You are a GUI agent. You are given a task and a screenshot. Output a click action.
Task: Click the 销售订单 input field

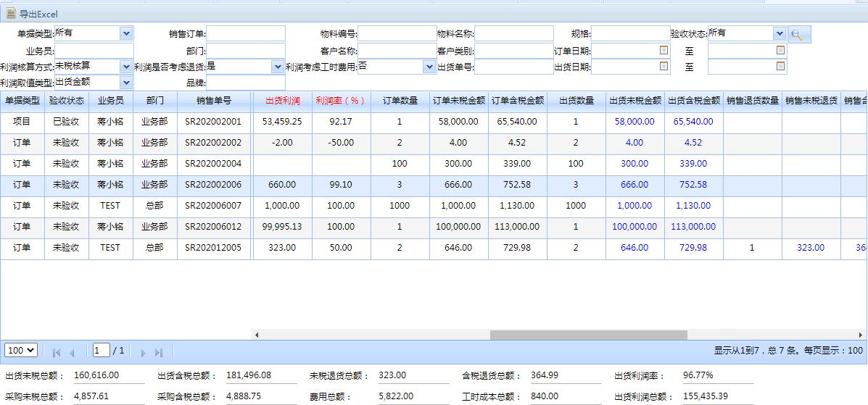pos(246,33)
